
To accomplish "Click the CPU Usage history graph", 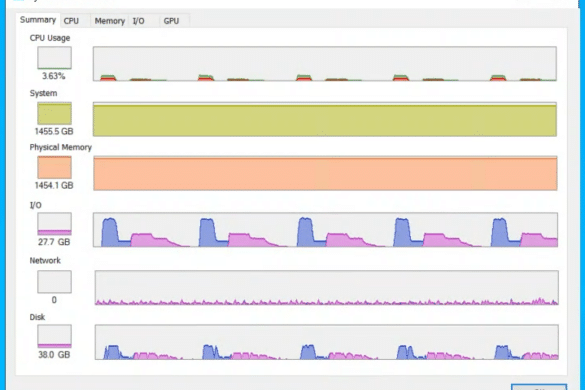I will (x=325, y=63).
